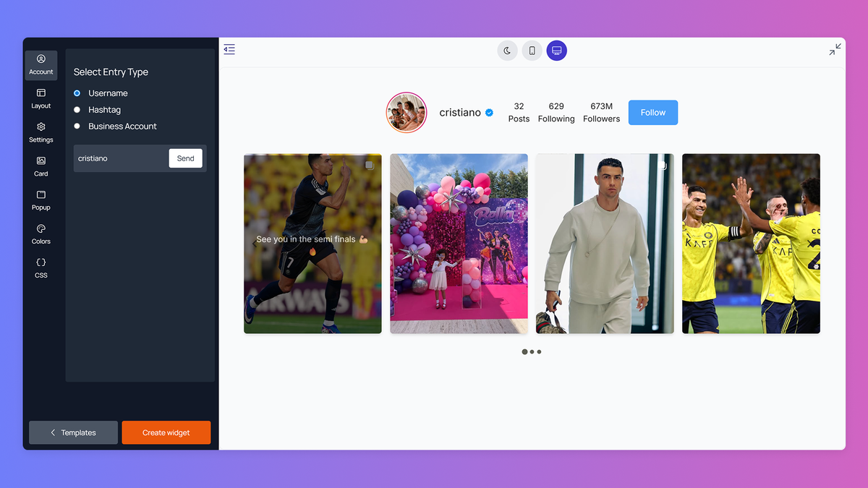
Task: Select the Username radio option
Action: [77, 93]
